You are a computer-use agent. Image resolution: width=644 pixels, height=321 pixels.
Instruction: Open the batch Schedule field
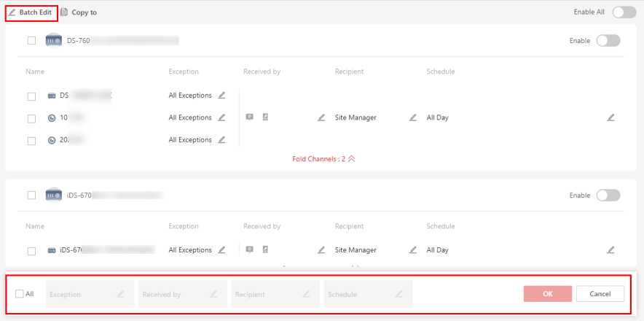[368, 294]
